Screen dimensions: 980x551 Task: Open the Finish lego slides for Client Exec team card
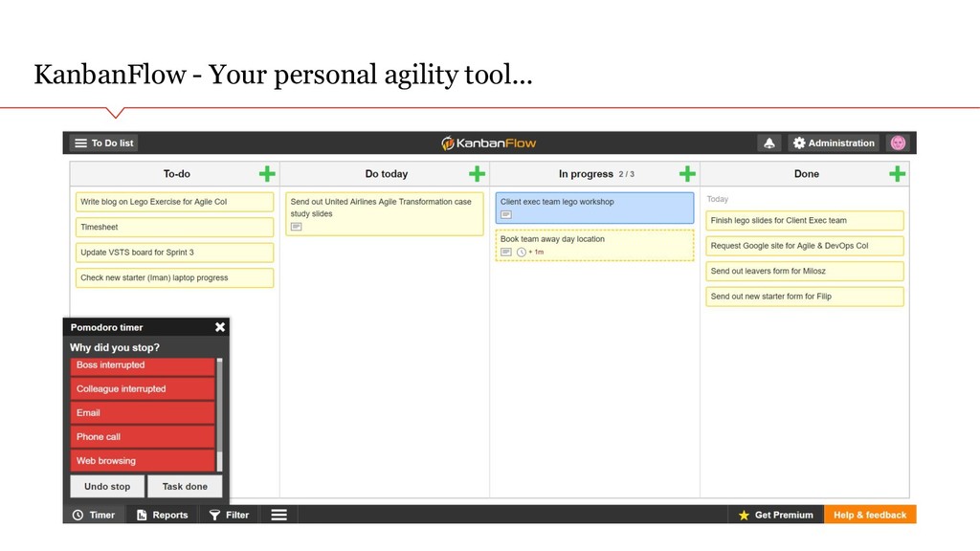(x=804, y=221)
